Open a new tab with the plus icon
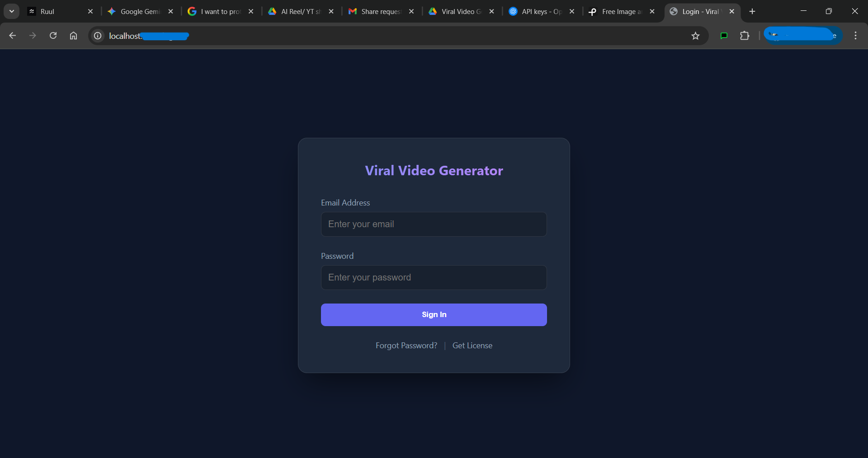Screen dimensions: 868x458 point(752,11)
